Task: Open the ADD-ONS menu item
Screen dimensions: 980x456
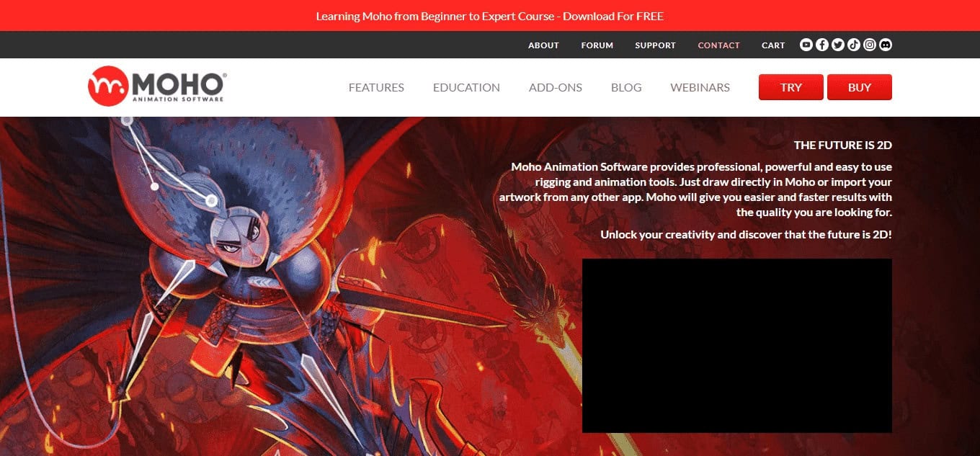Action: pos(556,87)
